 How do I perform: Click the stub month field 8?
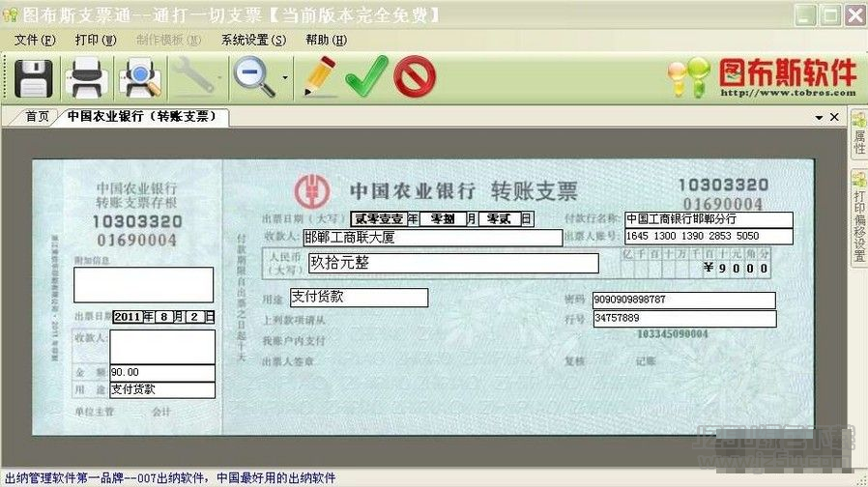[x=164, y=317]
